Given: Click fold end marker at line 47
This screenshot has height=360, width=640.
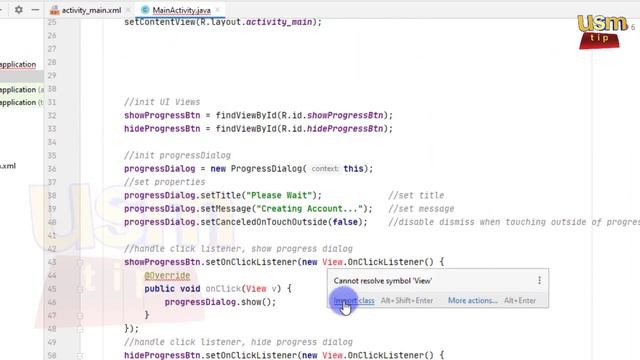Looking at the screenshot, I should point(80,316).
